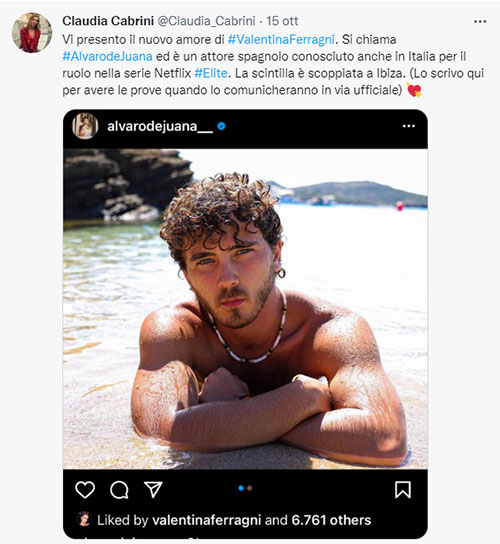
Task: Open the #Elite hashtag link
Action: [211, 73]
